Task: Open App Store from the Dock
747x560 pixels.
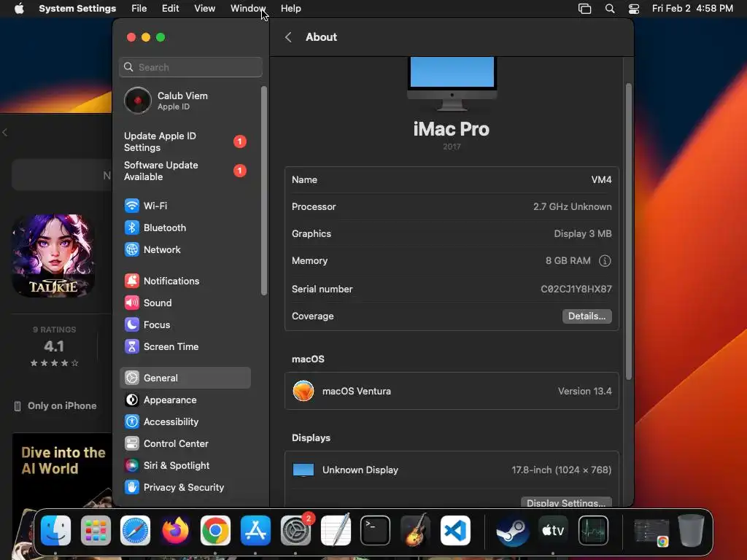Action: pyautogui.click(x=255, y=531)
